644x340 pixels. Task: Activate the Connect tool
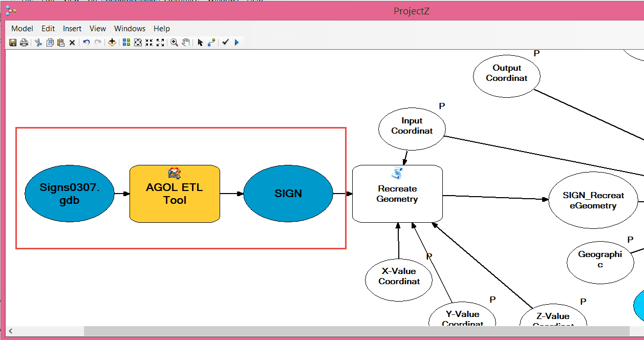click(x=211, y=42)
